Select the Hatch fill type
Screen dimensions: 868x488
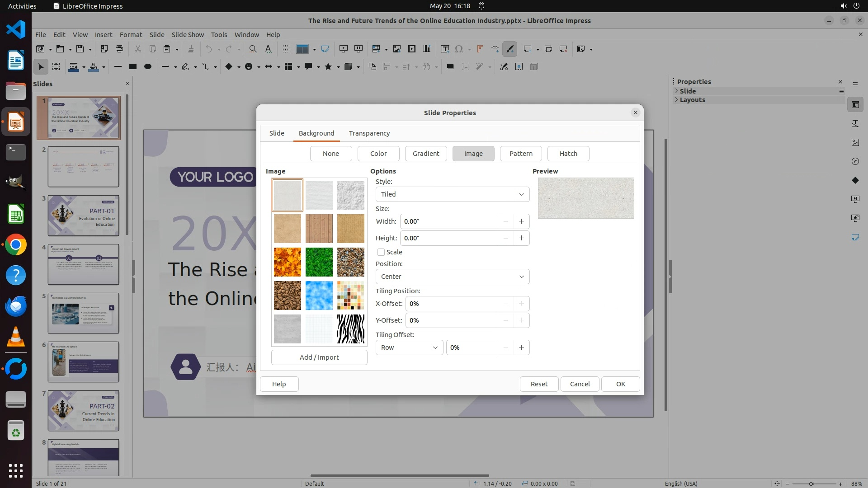(568, 154)
